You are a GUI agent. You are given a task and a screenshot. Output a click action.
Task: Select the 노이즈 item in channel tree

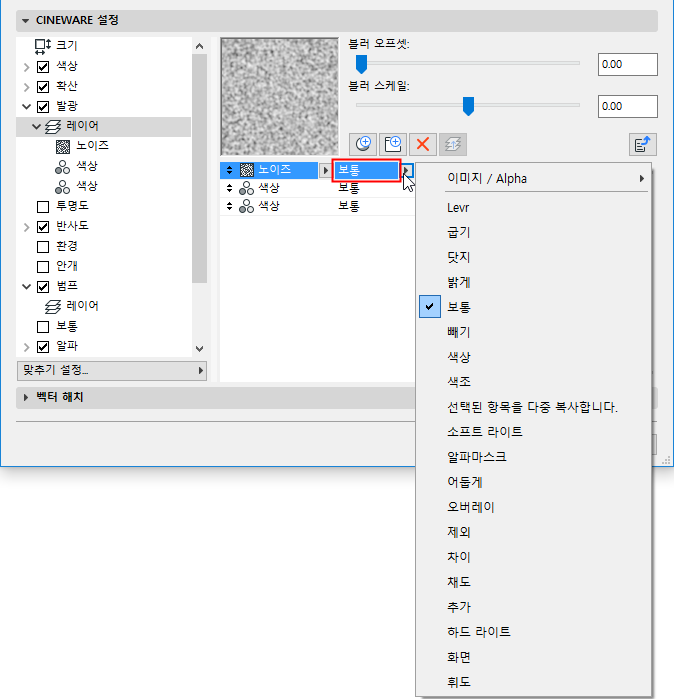(92, 146)
